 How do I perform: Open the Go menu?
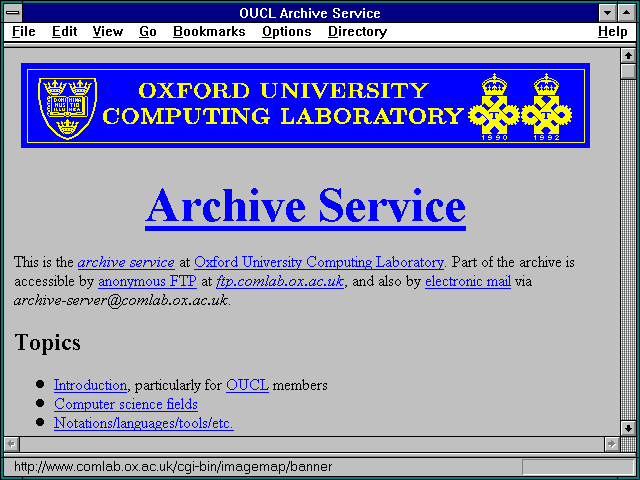point(148,31)
